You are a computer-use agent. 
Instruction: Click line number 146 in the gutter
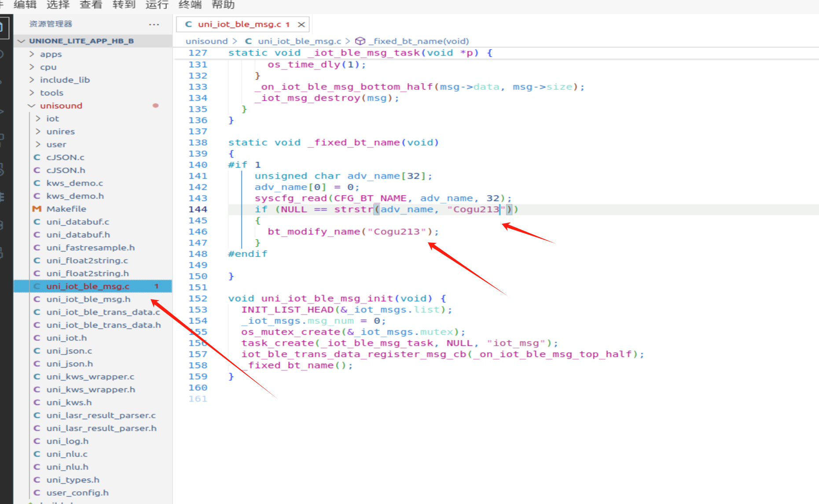point(198,231)
